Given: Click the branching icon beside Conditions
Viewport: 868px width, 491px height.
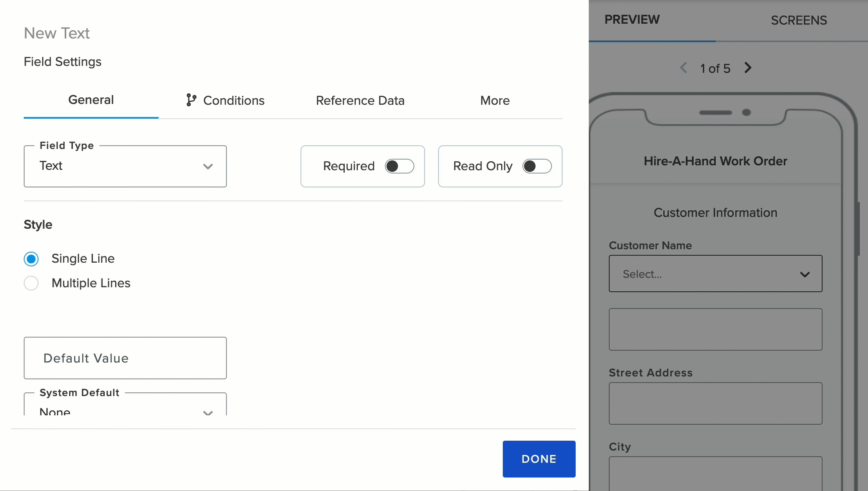Looking at the screenshot, I should 191,100.
